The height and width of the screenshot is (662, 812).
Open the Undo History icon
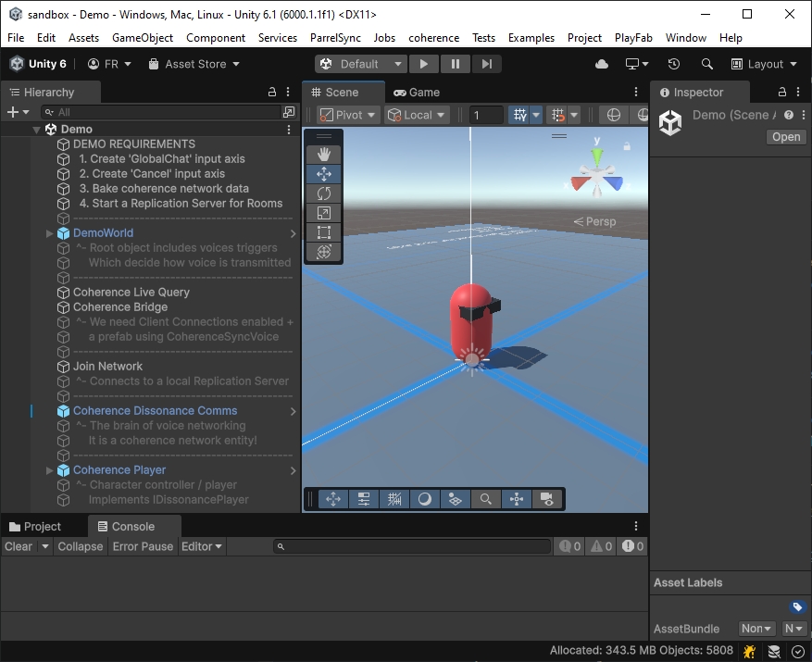tap(674, 64)
